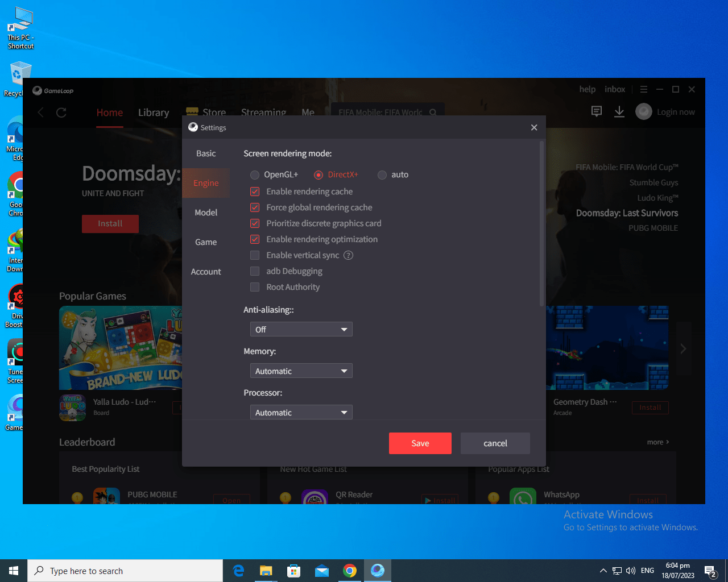Open the notification center icon
The height and width of the screenshot is (582, 728).
pyautogui.click(x=710, y=571)
